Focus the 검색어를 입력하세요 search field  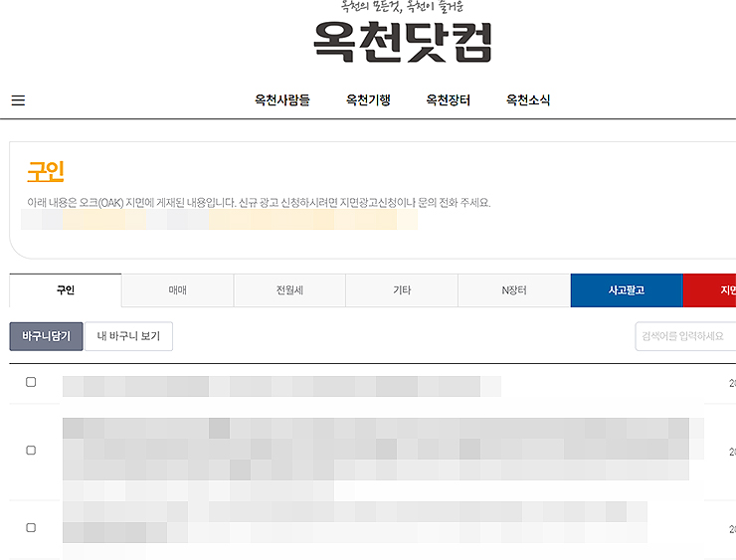[685, 336]
